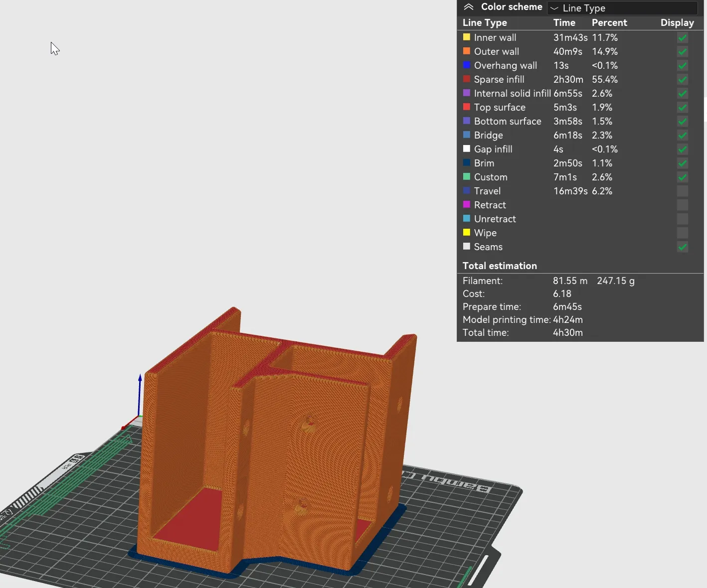
Task: Collapse the Color scheme panel
Action: tap(468, 7)
